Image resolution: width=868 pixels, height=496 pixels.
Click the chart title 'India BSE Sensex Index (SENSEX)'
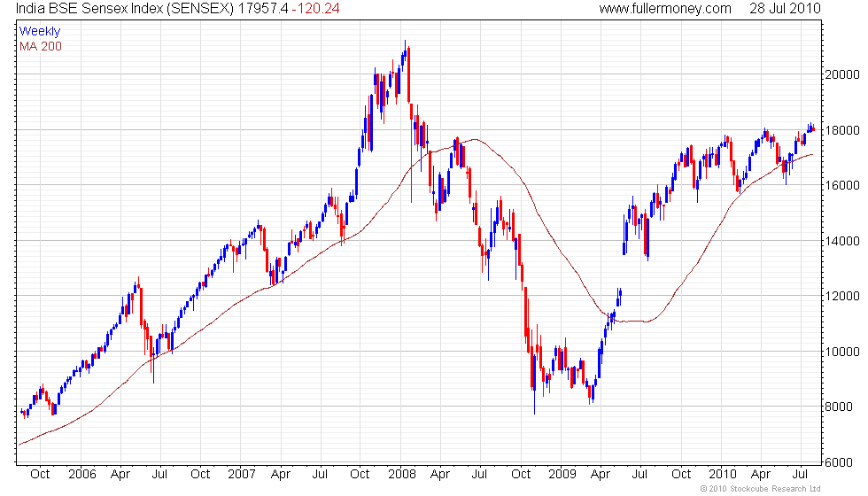[x=125, y=8]
